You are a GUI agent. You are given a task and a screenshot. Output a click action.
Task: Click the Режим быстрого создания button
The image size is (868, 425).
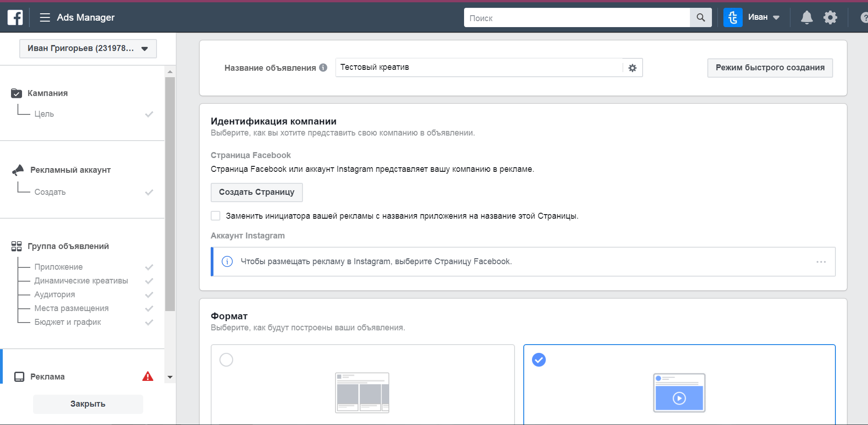point(770,68)
